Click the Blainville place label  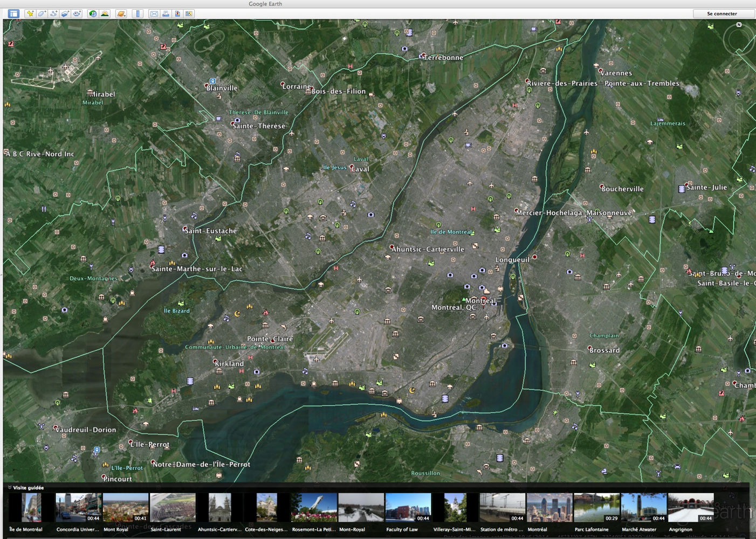222,88
